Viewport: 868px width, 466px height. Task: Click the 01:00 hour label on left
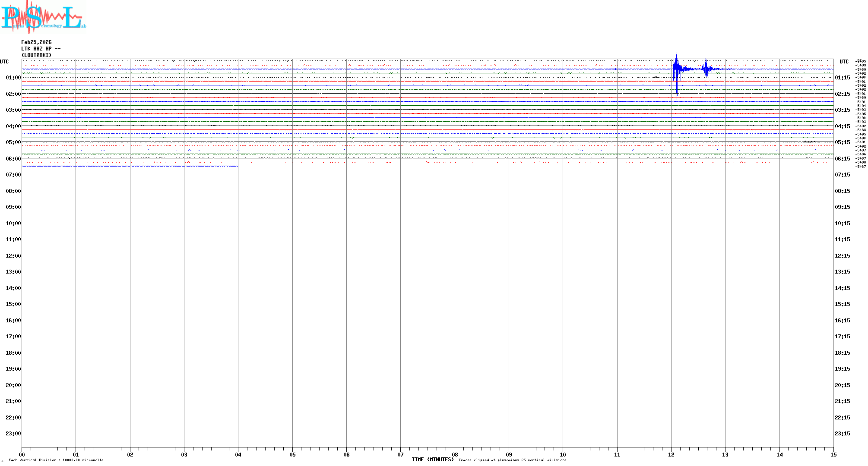(13, 78)
